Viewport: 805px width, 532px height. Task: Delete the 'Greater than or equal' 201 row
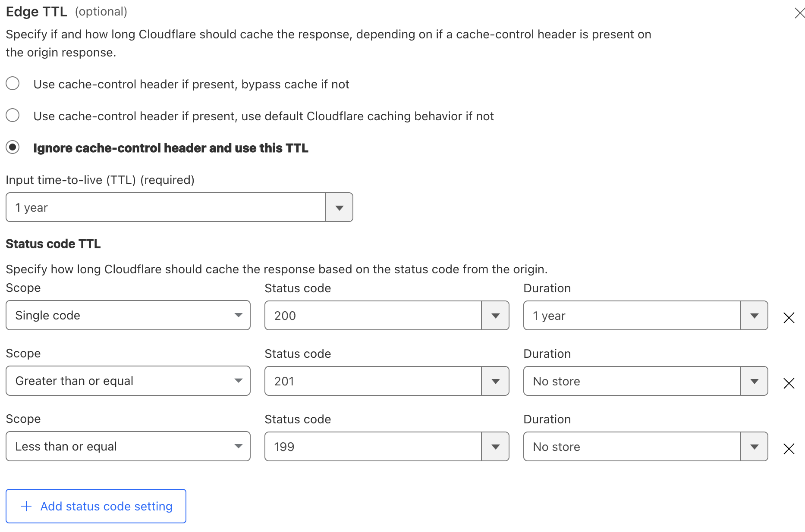789,383
